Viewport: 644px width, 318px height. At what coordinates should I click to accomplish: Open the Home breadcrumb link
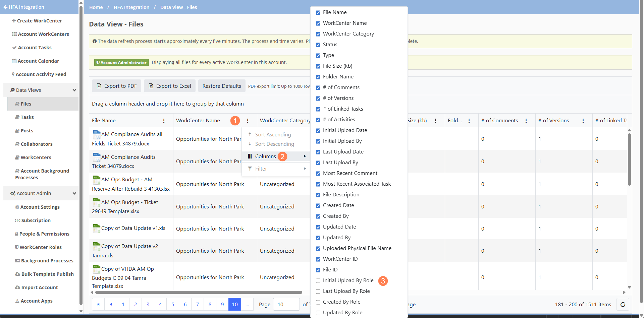coord(96,7)
